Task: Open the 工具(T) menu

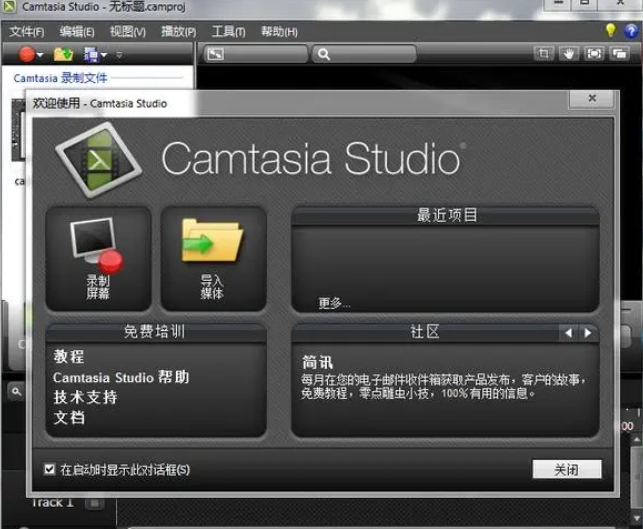Action: 228,32
